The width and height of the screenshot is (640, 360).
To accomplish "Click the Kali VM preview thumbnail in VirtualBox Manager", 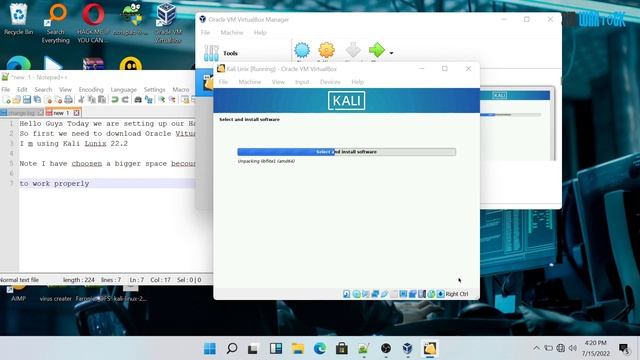I will point(517,124).
